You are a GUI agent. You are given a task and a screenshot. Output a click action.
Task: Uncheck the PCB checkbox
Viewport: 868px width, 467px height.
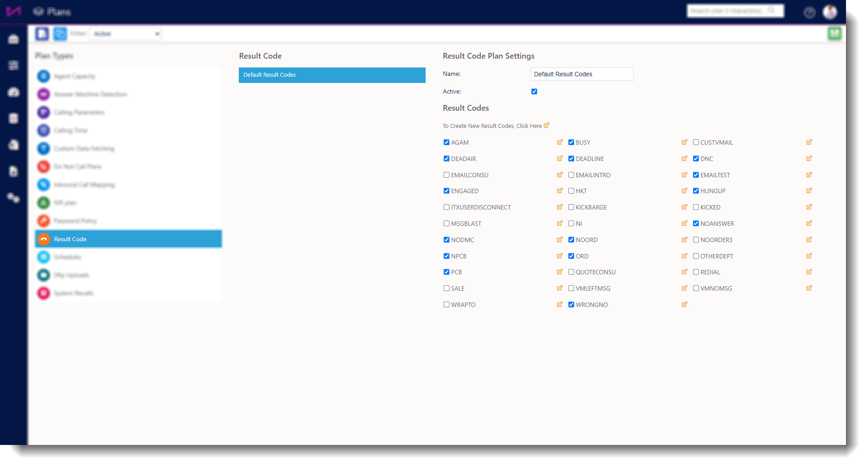(x=446, y=272)
